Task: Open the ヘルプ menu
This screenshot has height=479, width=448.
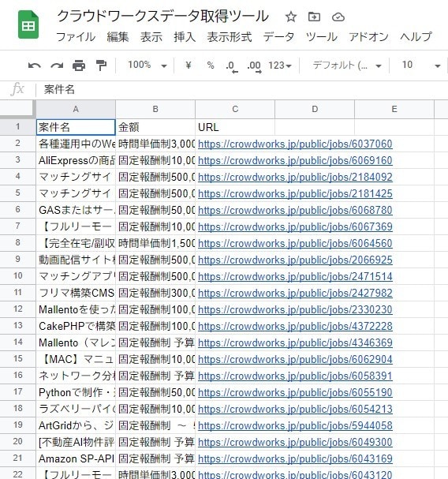Action: click(x=416, y=37)
